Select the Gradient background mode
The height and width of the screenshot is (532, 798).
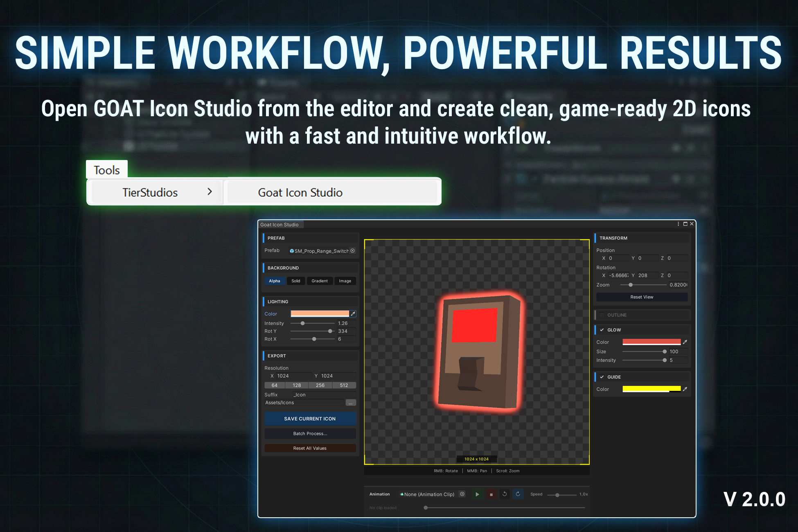[320, 281]
